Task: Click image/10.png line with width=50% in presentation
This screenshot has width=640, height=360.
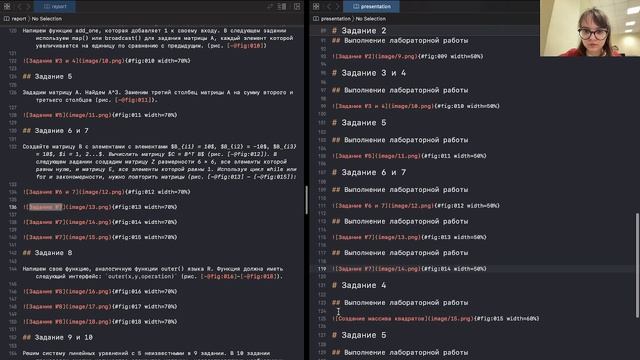Action: click(416, 106)
